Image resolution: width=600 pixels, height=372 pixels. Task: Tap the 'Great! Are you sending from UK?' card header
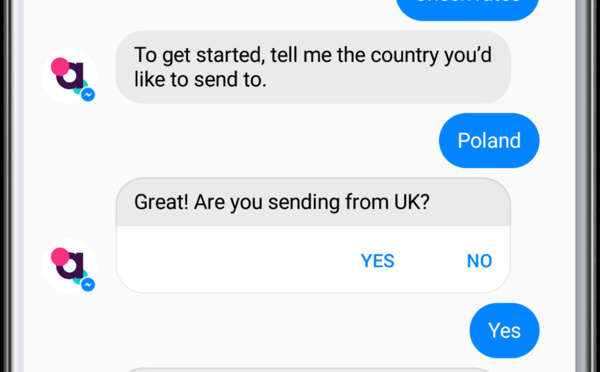click(x=313, y=202)
